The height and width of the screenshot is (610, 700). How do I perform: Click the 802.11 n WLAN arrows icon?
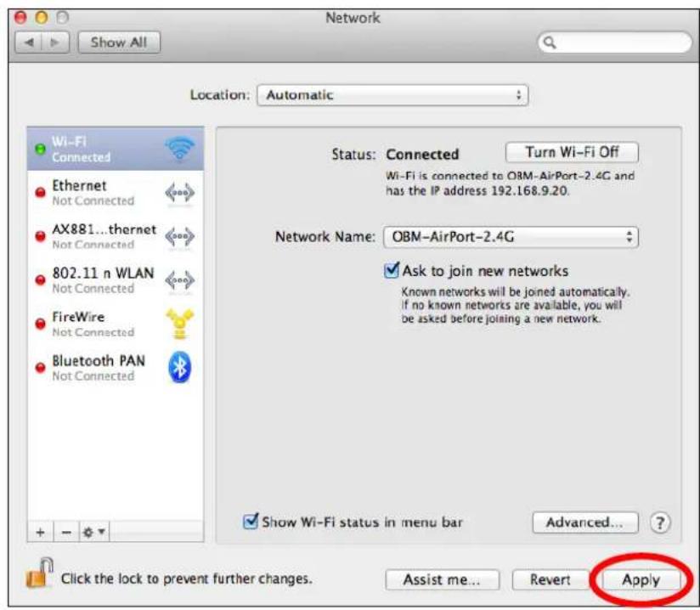[x=179, y=280]
